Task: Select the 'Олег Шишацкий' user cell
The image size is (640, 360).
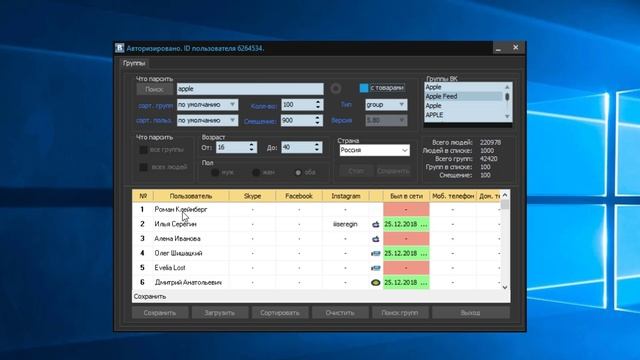Action: (x=191, y=253)
